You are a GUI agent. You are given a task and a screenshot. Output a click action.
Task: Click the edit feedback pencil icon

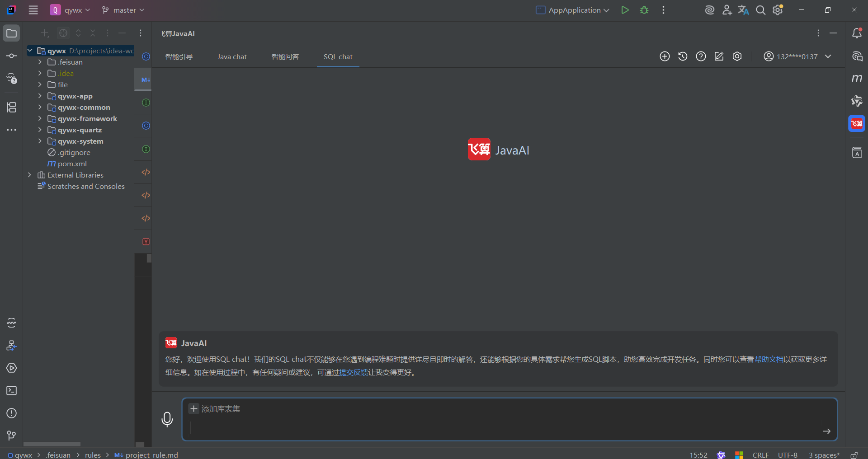click(719, 56)
